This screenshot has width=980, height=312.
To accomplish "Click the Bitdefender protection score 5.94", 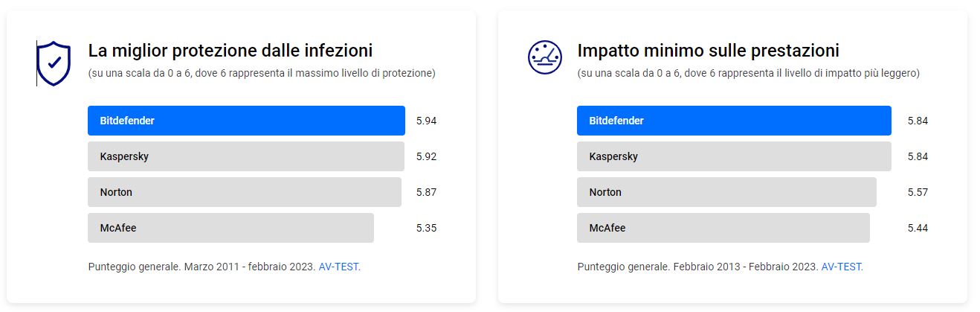I will 426,121.
